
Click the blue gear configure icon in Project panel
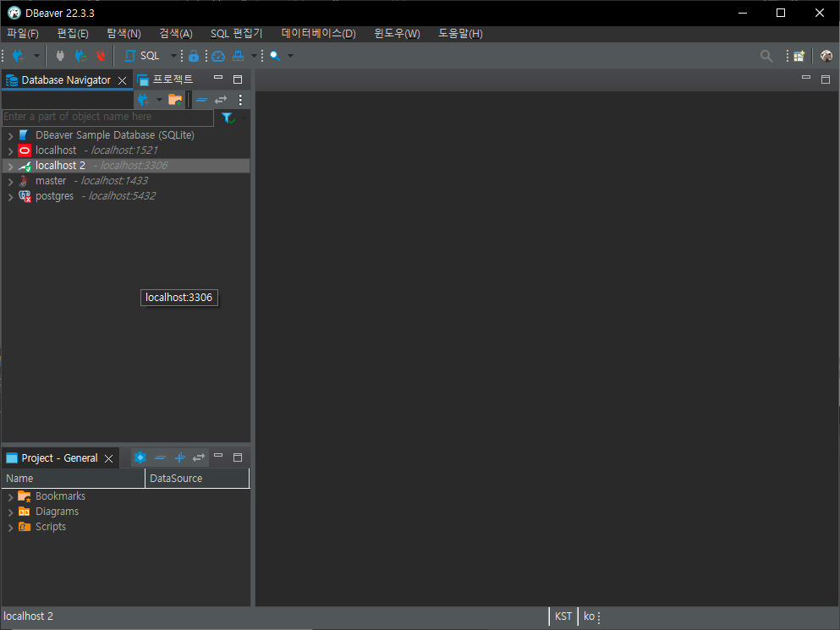coord(140,457)
